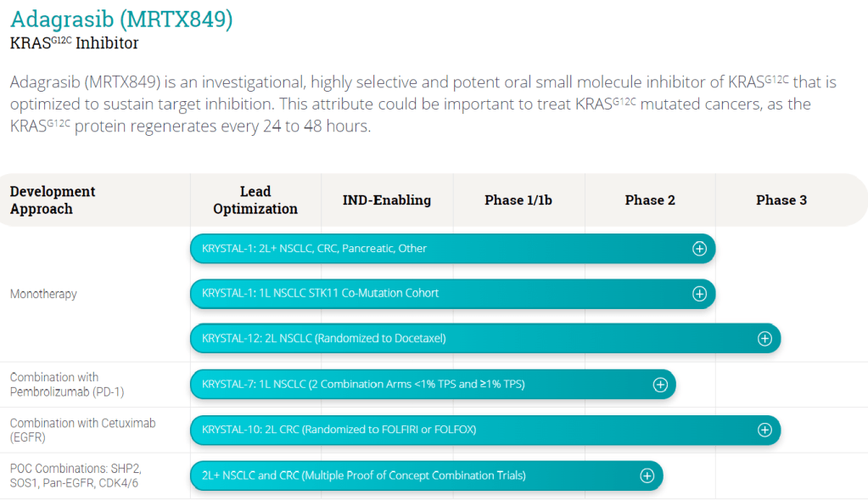Viewport: 868px width, 501px height.
Task: Expand KRYSTAL-1 2L+ NSCLC plus icon
Action: point(699,249)
